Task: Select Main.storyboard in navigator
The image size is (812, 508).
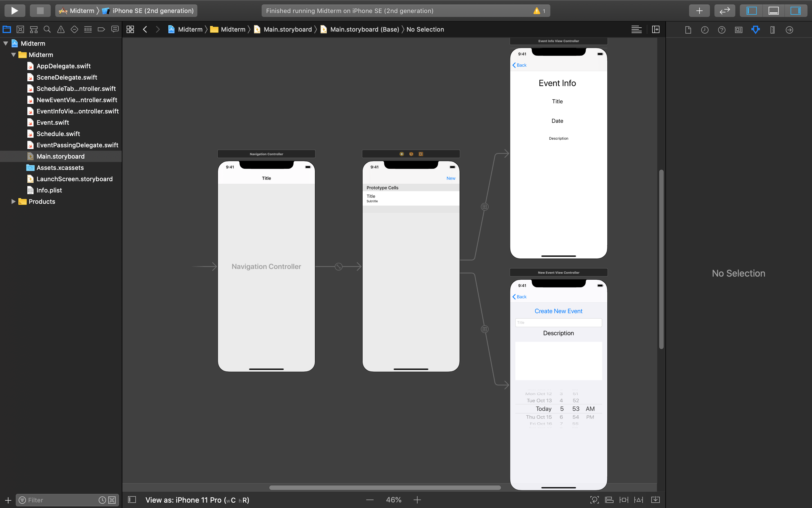Action: [x=60, y=156]
